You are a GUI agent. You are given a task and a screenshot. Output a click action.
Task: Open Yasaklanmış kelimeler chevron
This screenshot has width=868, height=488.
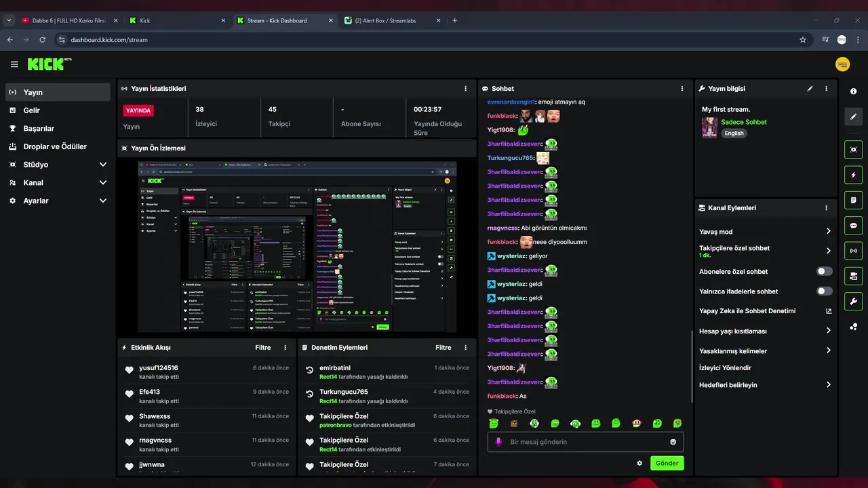[828, 351]
